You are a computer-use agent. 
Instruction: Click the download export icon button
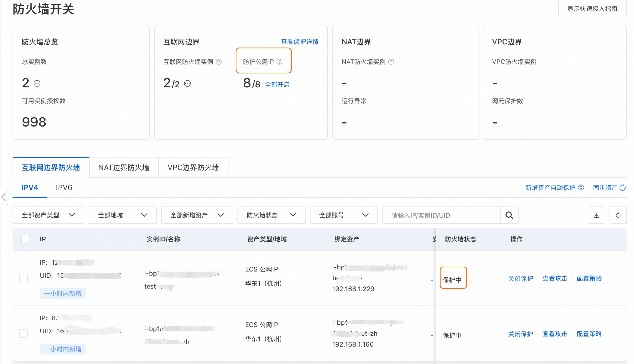596,215
